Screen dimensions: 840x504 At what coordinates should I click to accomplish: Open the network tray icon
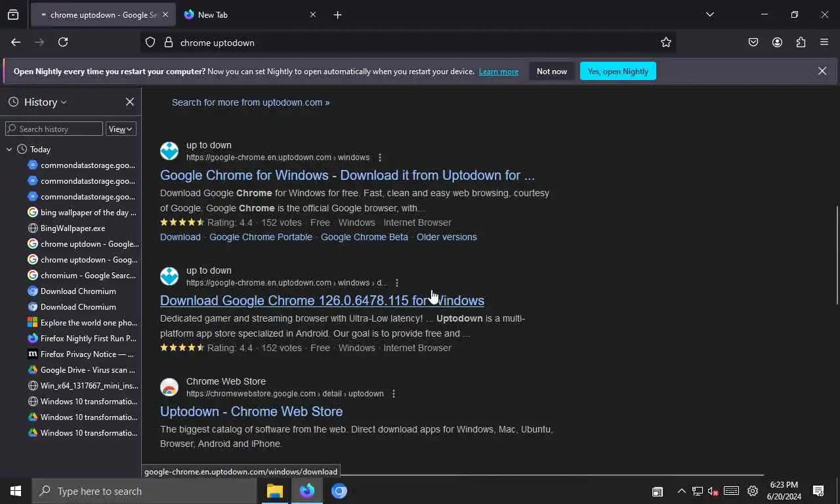click(697, 491)
